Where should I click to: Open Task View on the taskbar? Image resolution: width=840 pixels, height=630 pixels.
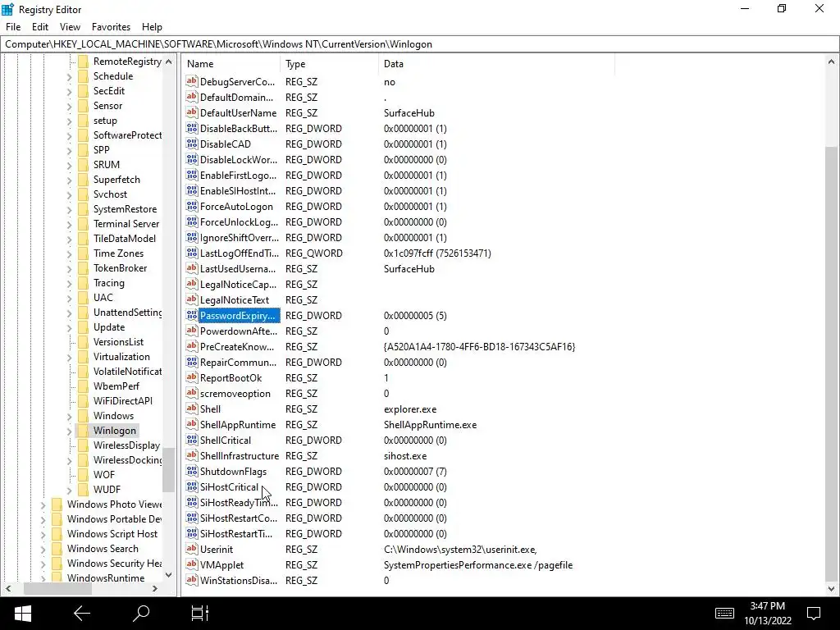(x=200, y=614)
